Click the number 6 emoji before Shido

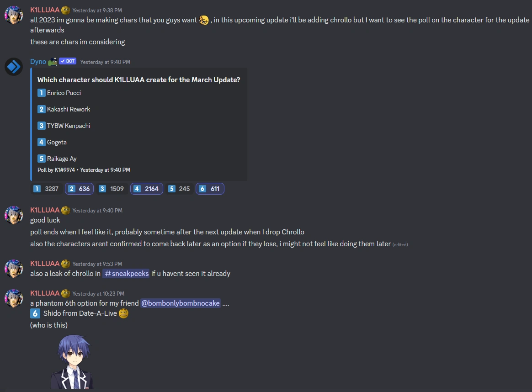pyautogui.click(x=35, y=313)
